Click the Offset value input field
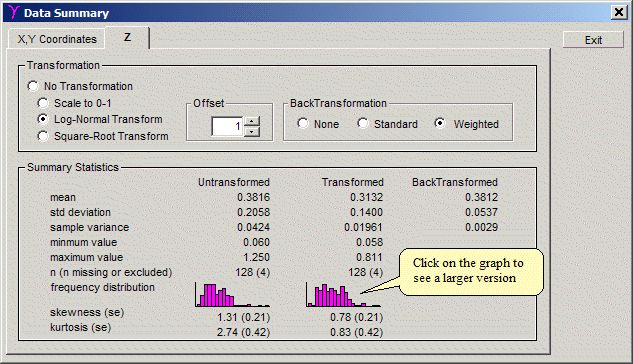Viewport: 633px width, 364px height. point(227,126)
